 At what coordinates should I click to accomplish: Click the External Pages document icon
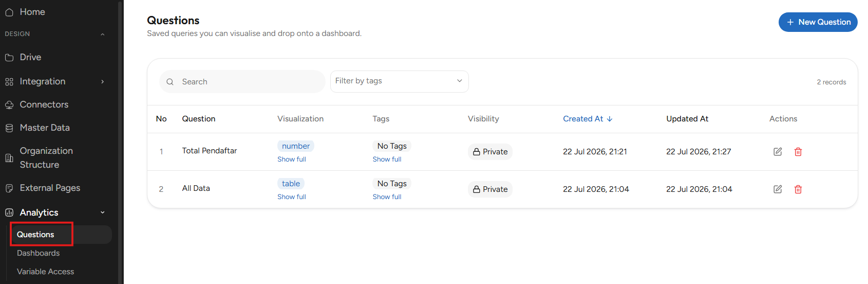pyautogui.click(x=9, y=188)
